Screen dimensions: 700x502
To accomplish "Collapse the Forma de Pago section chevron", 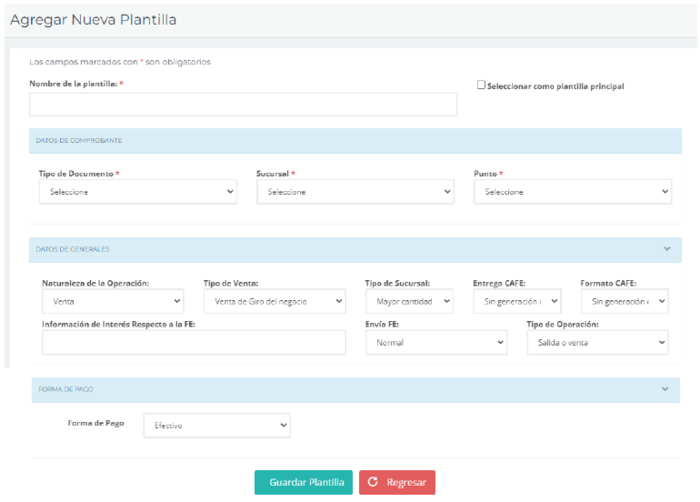I will 664,389.
